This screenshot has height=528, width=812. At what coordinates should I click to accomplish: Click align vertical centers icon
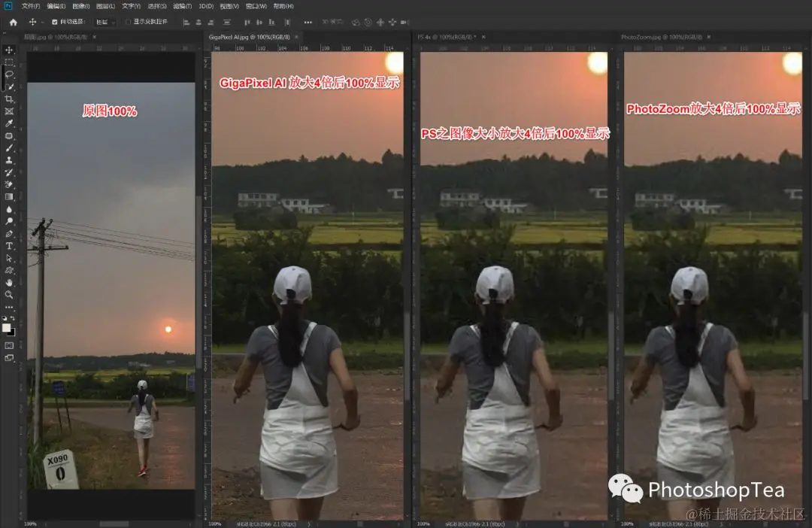[x=259, y=23]
